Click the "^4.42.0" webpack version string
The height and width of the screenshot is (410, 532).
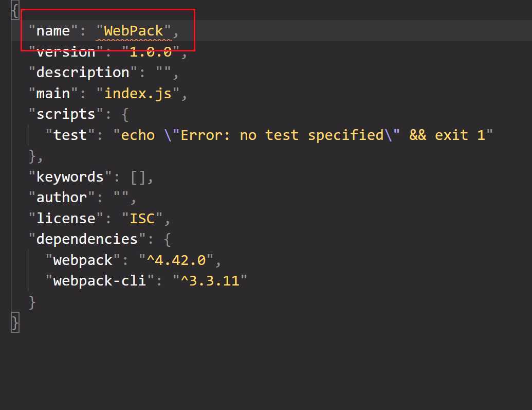pyautogui.click(x=176, y=260)
